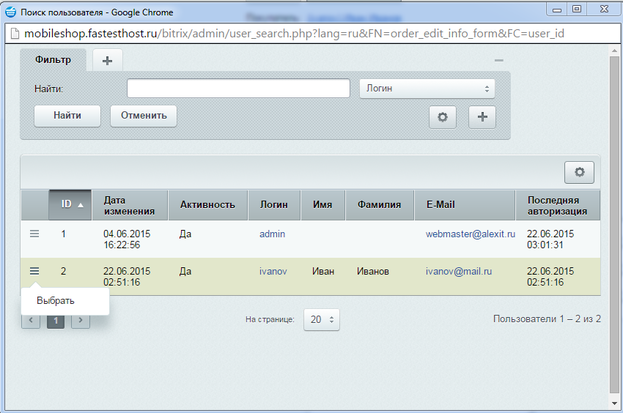623x413 pixels.
Task: Sort by Логин column header
Action: pyautogui.click(x=275, y=205)
